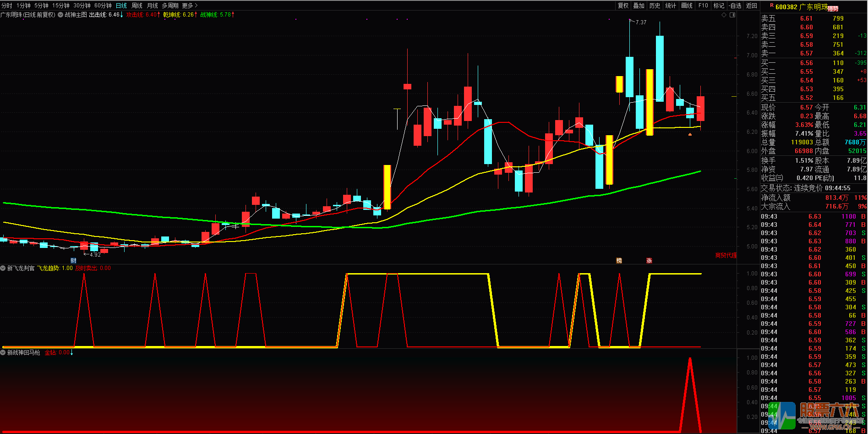Switch to the 周线 weekly period tab
This screenshot has height=434, width=868.
tap(137, 5)
